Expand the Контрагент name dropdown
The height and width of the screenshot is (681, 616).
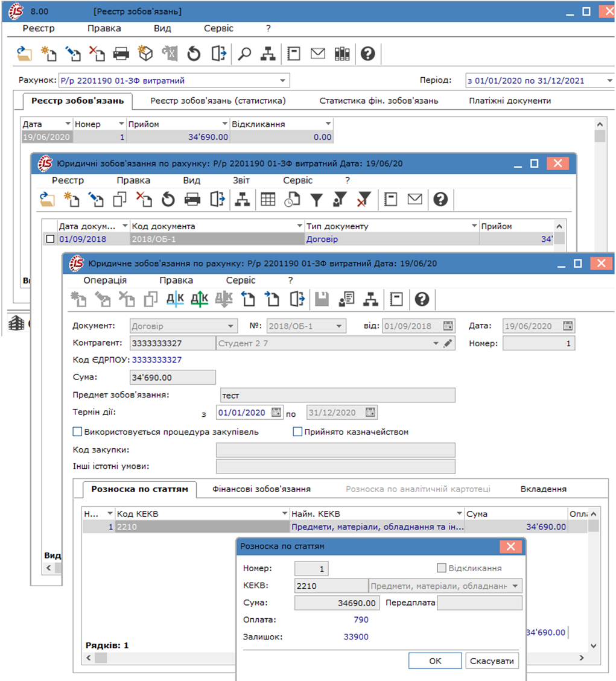pyautogui.click(x=436, y=343)
